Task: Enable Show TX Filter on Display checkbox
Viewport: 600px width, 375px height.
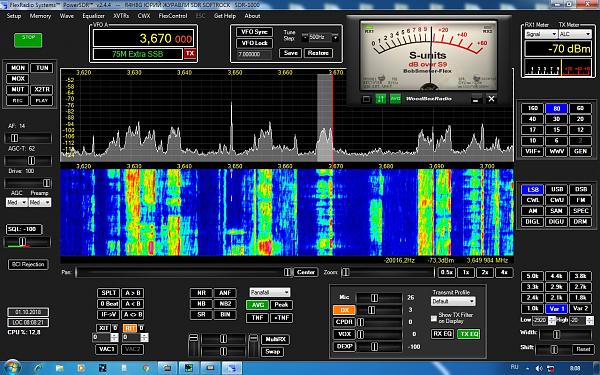Action: tap(434, 318)
